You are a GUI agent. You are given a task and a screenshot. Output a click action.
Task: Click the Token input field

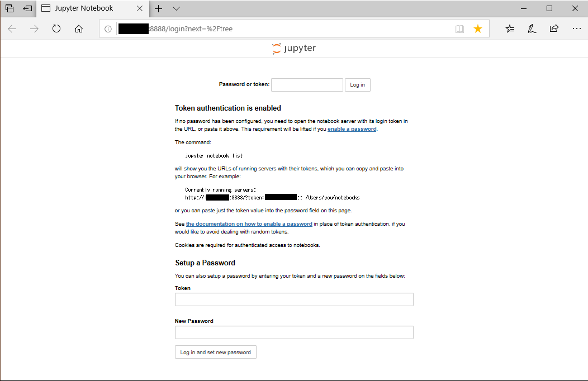[294, 299]
